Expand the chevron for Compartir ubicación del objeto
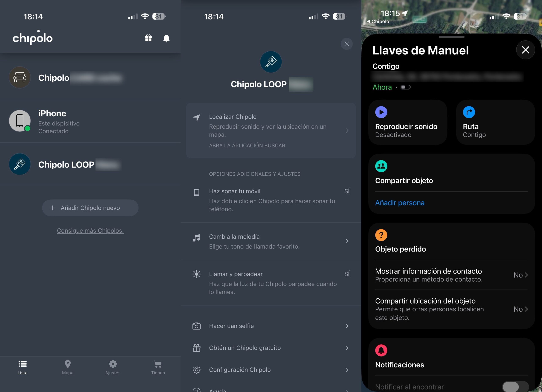Screen dimensions: 542x392 pyautogui.click(x=526, y=309)
